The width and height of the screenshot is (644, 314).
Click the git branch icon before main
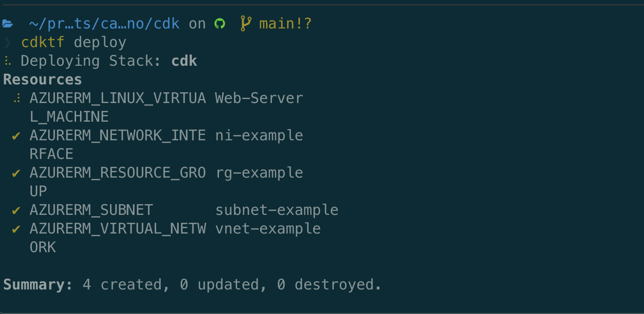click(x=246, y=24)
